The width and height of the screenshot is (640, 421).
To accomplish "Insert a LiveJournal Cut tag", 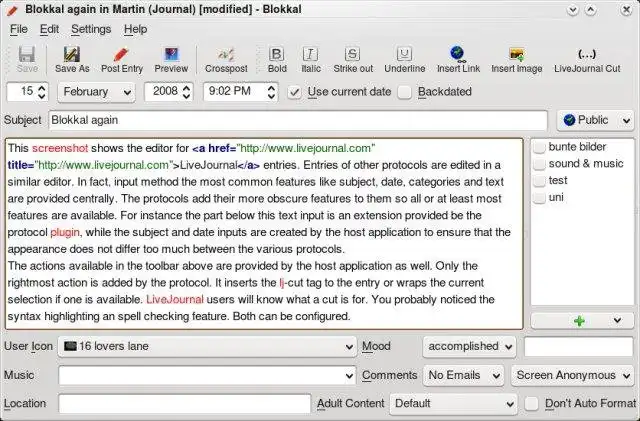I will point(587,60).
